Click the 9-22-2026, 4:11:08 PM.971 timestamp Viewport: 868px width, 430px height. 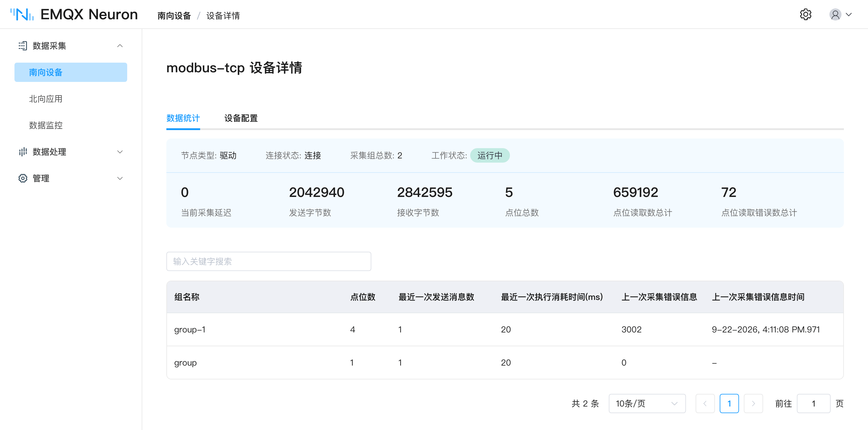coord(765,329)
